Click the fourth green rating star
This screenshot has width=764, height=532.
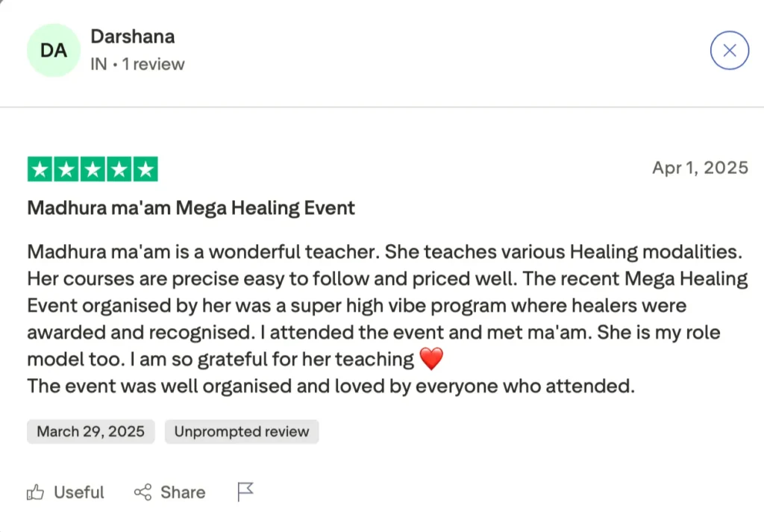click(119, 169)
